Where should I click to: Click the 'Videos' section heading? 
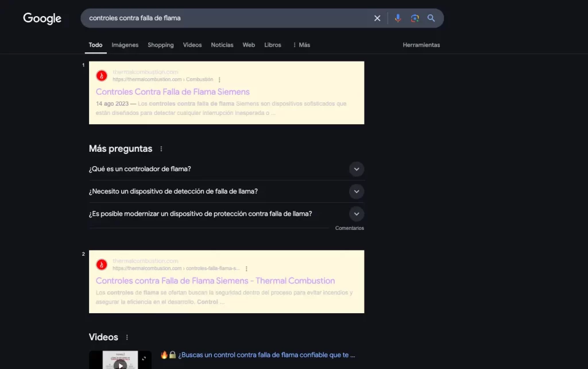[x=103, y=337]
